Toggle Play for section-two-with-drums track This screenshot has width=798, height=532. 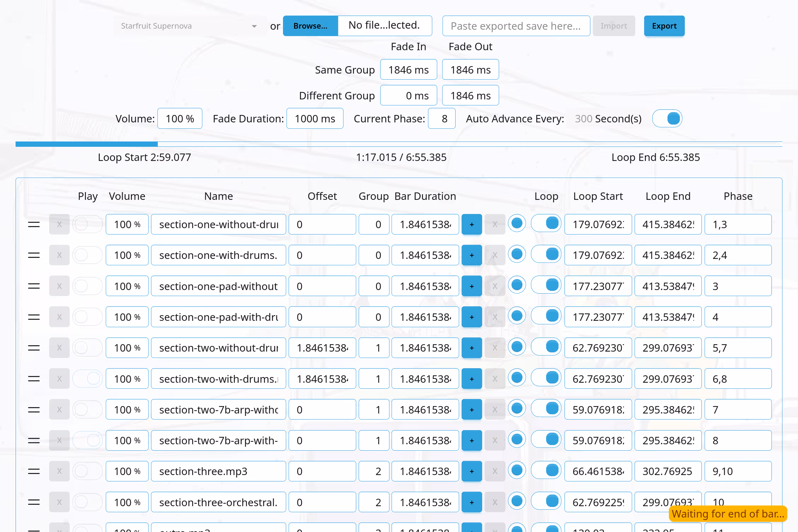87,378
